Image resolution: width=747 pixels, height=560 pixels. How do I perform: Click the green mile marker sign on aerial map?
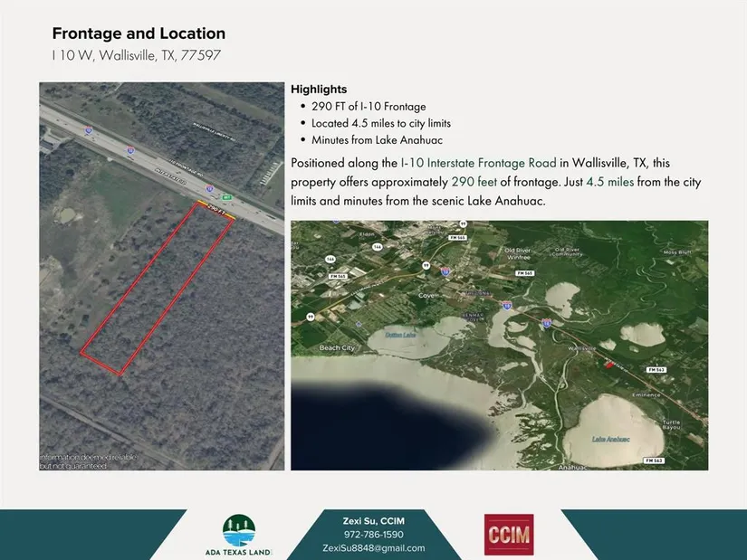pyautogui.click(x=229, y=196)
